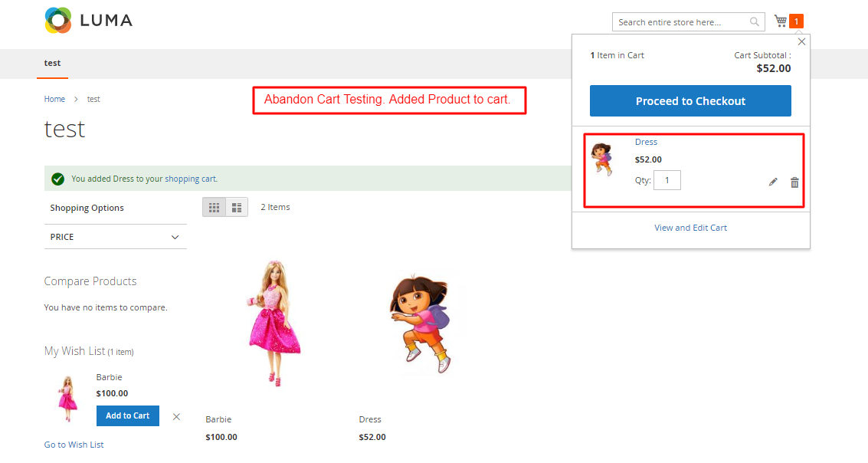Add wish list Barbie to cart
The height and width of the screenshot is (463, 868).
(128, 416)
